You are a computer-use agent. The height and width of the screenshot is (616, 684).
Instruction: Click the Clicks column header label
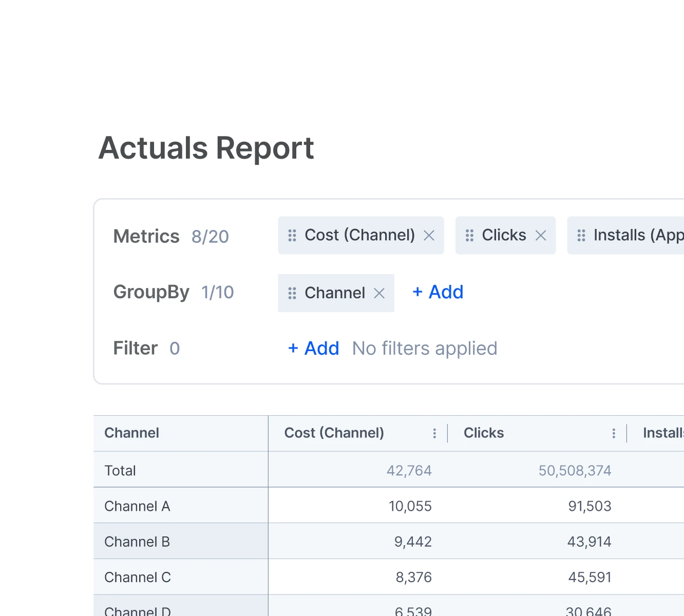tap(483, 433)
